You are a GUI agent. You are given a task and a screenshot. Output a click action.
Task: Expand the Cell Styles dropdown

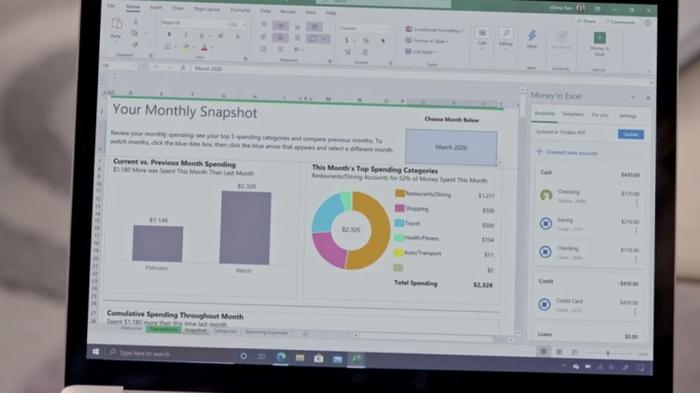421,52
